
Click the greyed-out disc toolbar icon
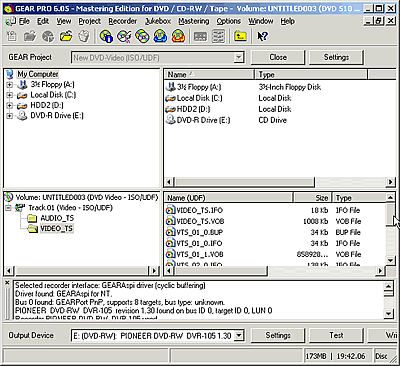click(48, 36)
